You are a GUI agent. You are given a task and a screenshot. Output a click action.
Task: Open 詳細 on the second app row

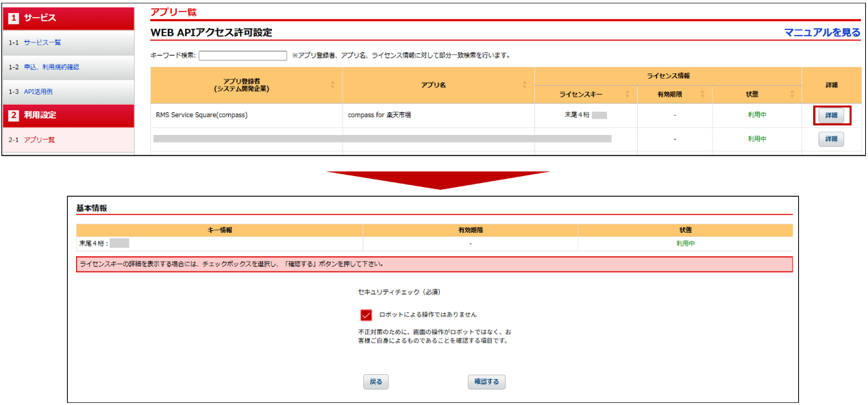click(x=831, y=139)
